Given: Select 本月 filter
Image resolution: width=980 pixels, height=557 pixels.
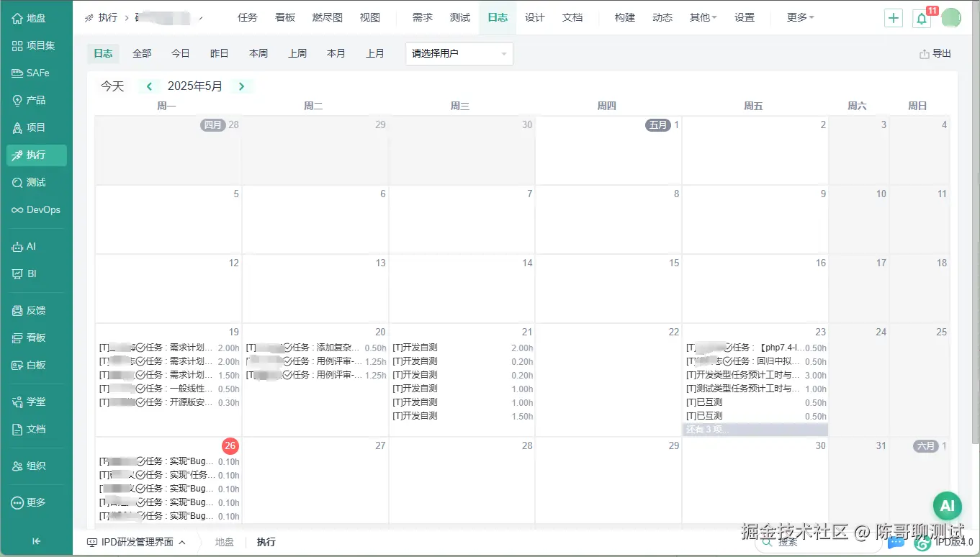Looking at the screenshot, I should (336, 53).
